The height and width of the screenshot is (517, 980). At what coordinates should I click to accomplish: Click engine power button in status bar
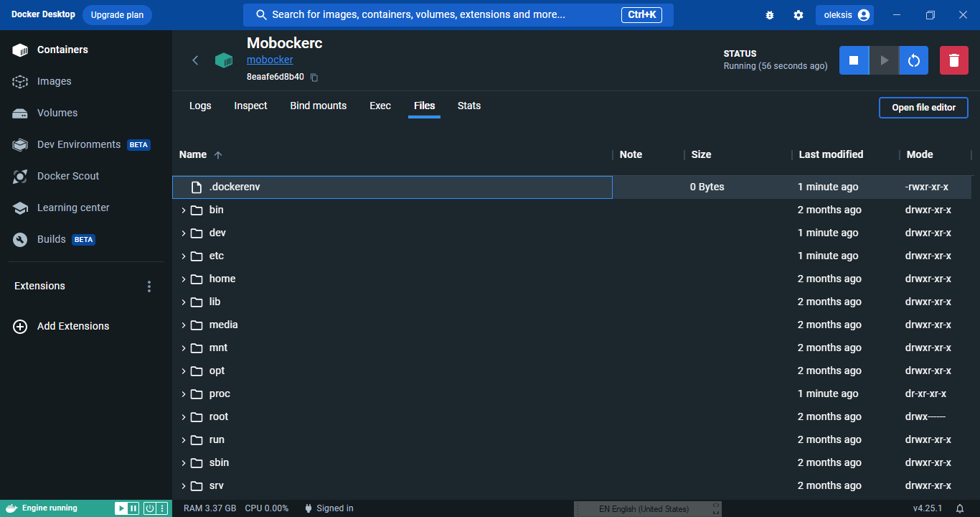click(x=150, y=508)
